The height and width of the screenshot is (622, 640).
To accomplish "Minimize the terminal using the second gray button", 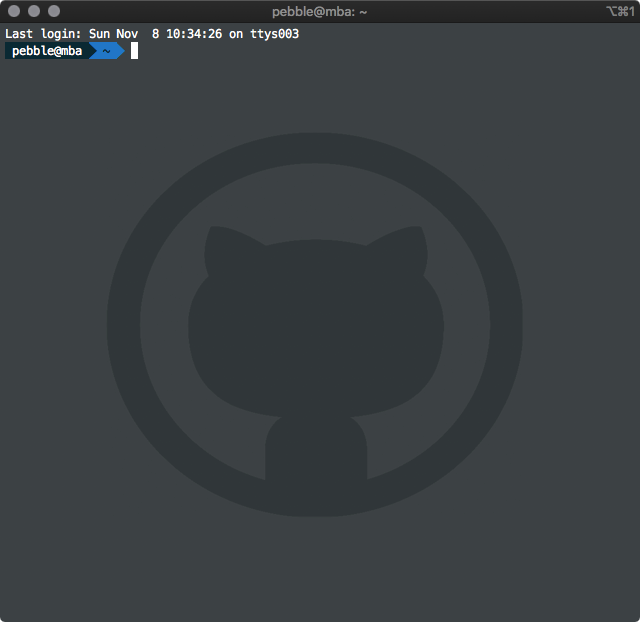I will 34,11.
